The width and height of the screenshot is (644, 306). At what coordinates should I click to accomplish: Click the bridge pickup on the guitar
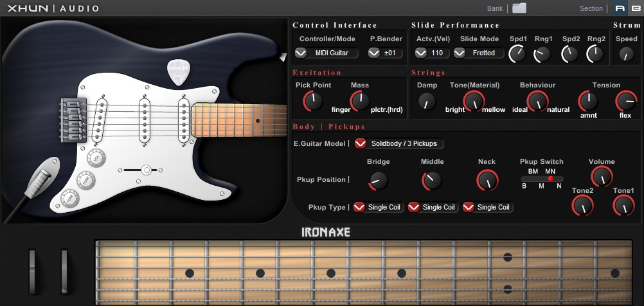[100, 121]
